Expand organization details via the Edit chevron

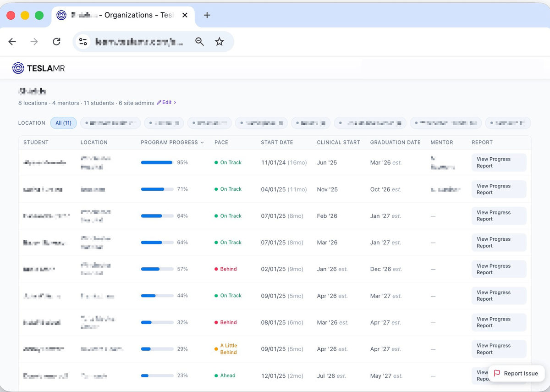pos(174,102)
